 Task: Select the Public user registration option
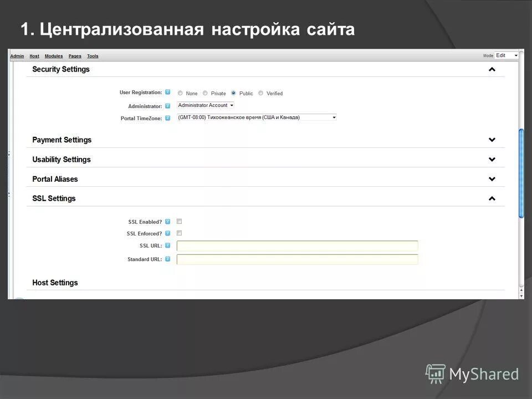pyautogui.click(x=233, y=93)
